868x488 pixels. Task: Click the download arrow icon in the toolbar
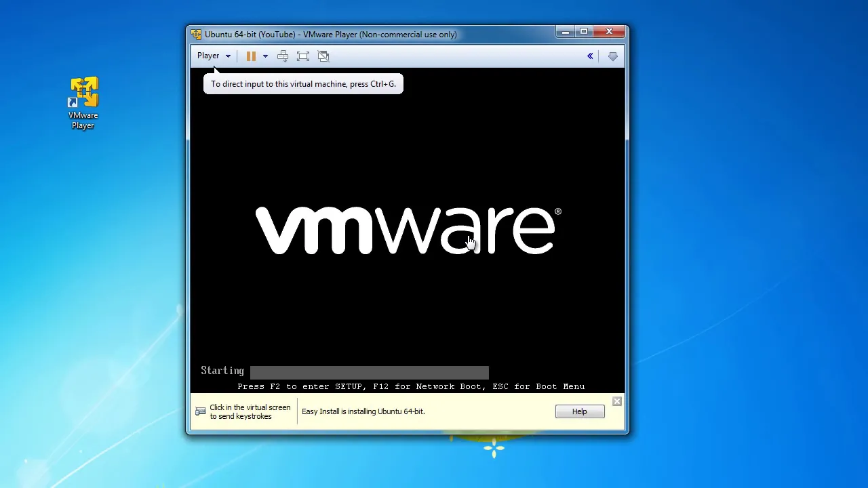click(x=613, y=56)
